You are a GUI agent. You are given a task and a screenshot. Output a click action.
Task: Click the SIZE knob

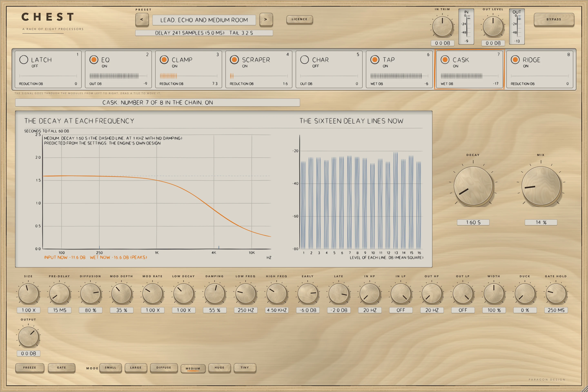click(x=29, y=294)
